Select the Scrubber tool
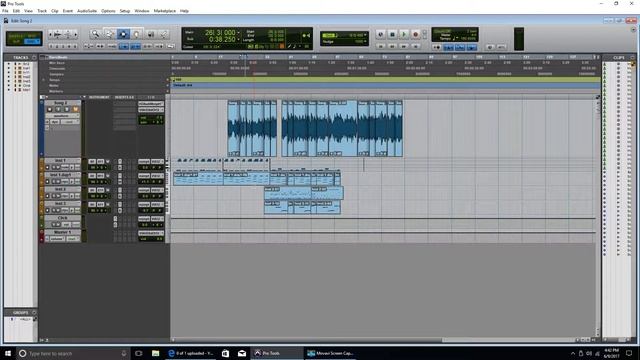Viewport: 640px width, 360px height. pyautogui.click(x=151, y=34)
